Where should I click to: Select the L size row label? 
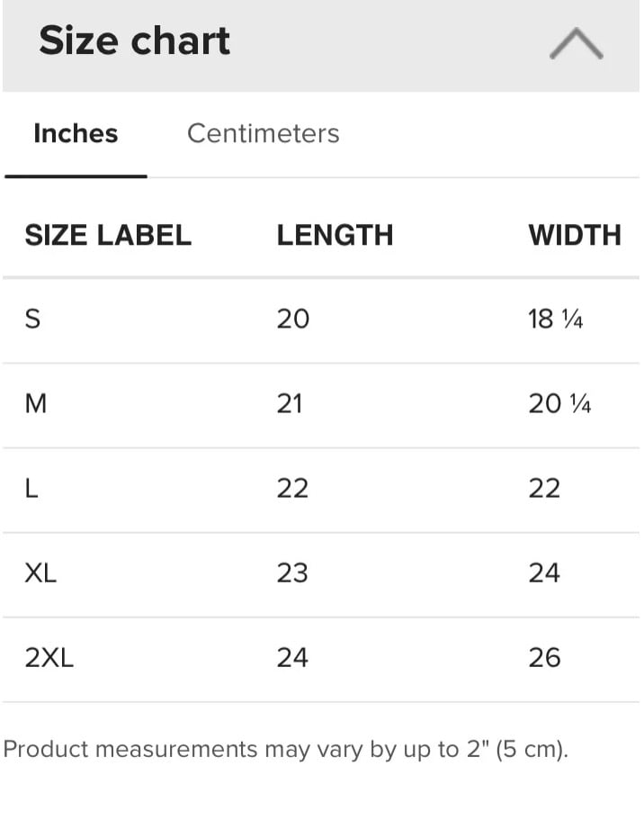point(31,489)
